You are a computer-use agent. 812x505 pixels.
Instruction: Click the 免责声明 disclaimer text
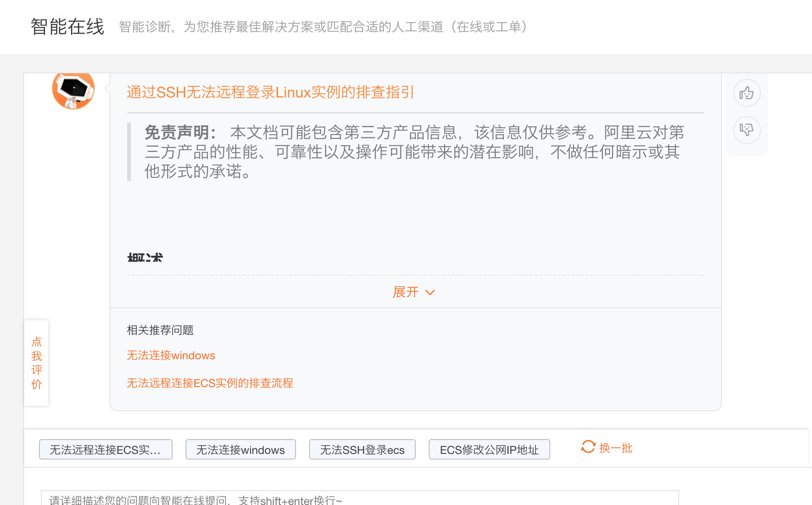pos(415,152)
